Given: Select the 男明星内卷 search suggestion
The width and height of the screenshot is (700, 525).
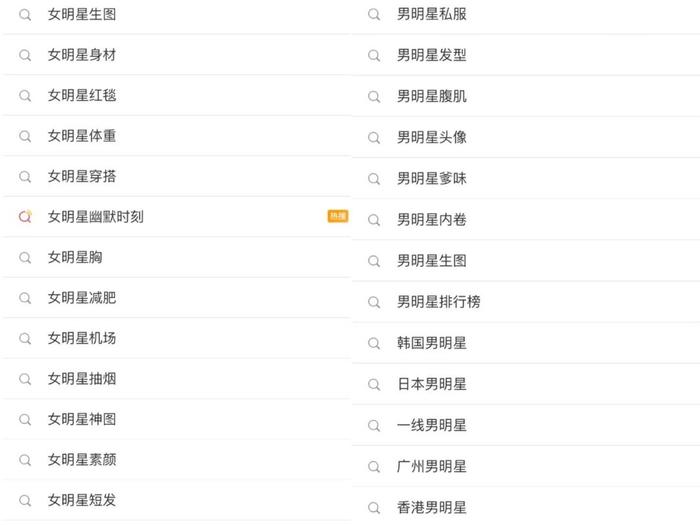Looking at the screenshot, I should [x=526, y=220].
